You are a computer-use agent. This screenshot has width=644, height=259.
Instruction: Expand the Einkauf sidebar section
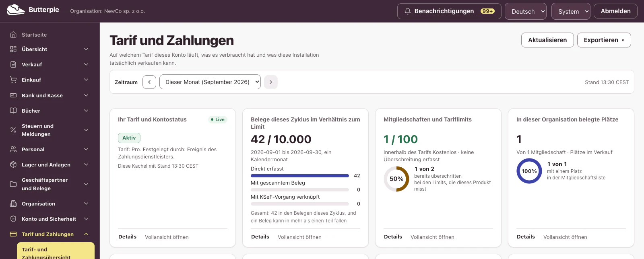86,80
